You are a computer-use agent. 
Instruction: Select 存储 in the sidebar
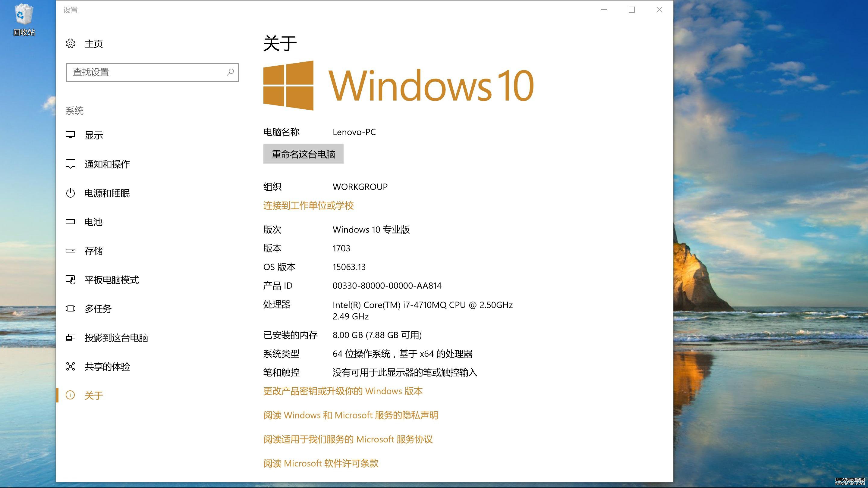click(x=94, y=251)
